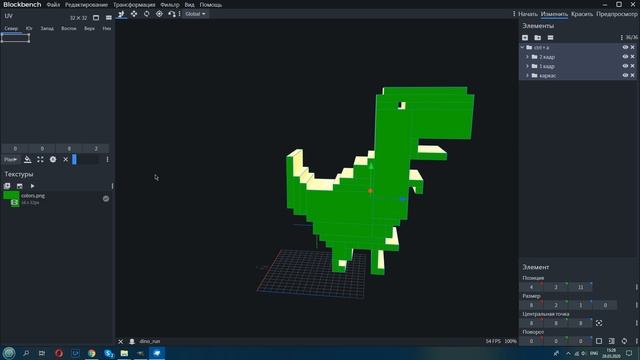Clear the UV face with X icon
This screenshot has width=640, height=360.
pos(65,160)
